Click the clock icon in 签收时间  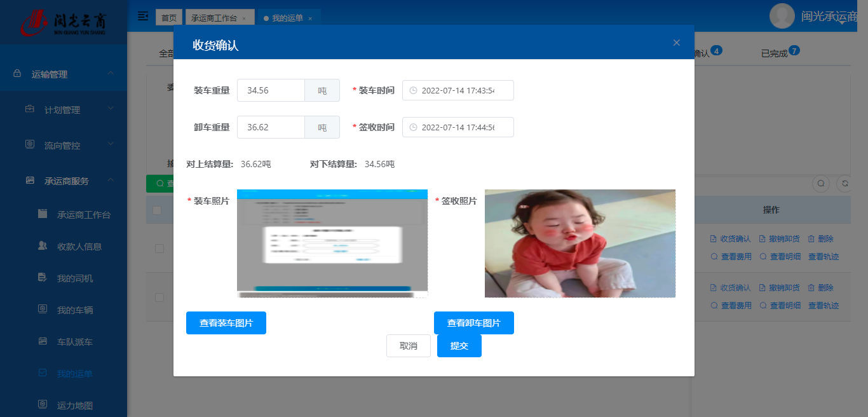pos(413,127)
